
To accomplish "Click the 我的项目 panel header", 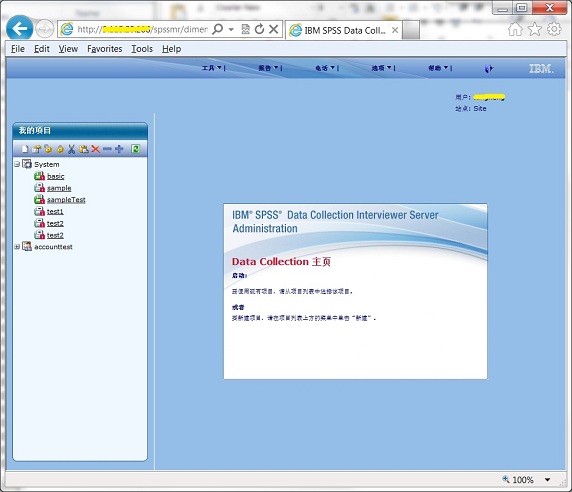I will [80, 131].
